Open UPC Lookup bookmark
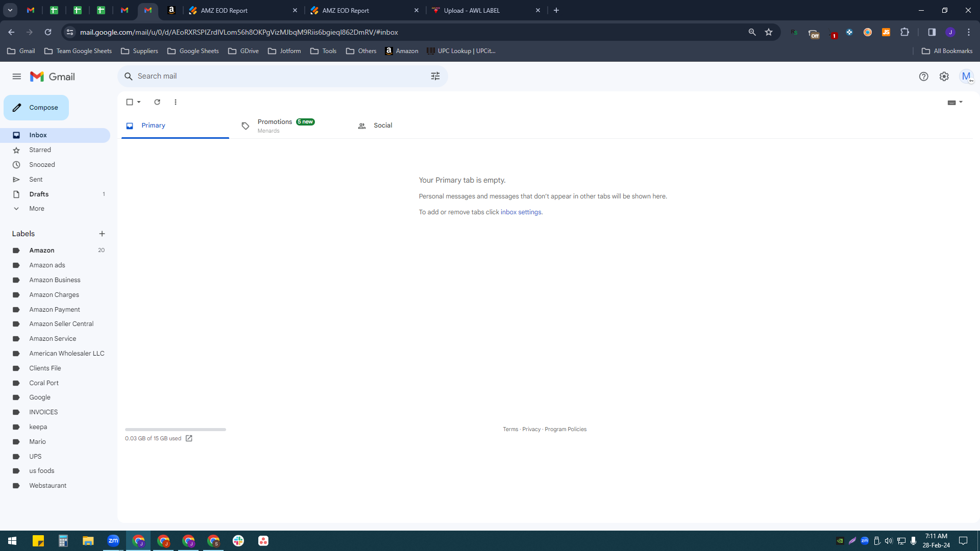This screenshot has height=551, width=980. pyautogui.click(x=461, y=51)
